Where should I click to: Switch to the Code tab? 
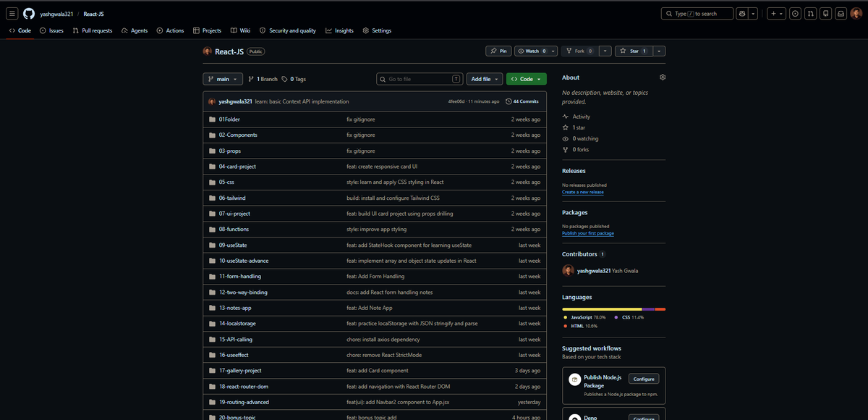pos(20,30)
